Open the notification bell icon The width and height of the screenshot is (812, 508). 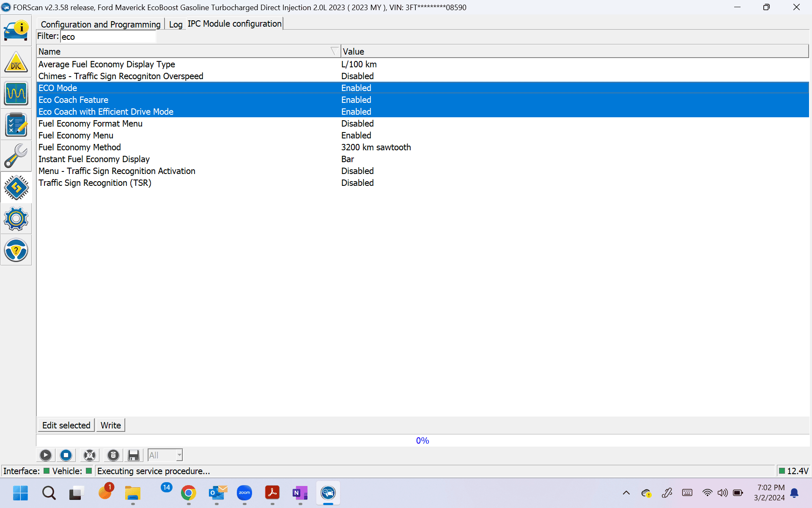[795, 493]
